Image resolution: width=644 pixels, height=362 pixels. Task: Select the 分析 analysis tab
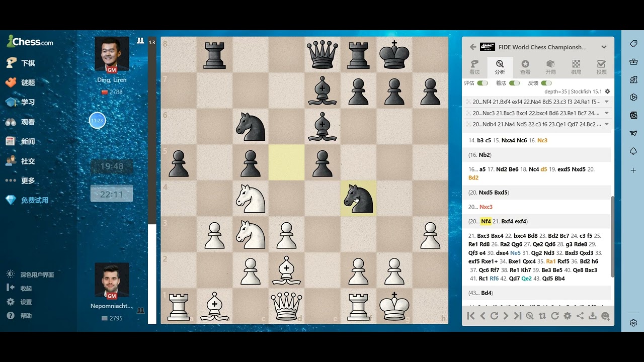point(500,67)
